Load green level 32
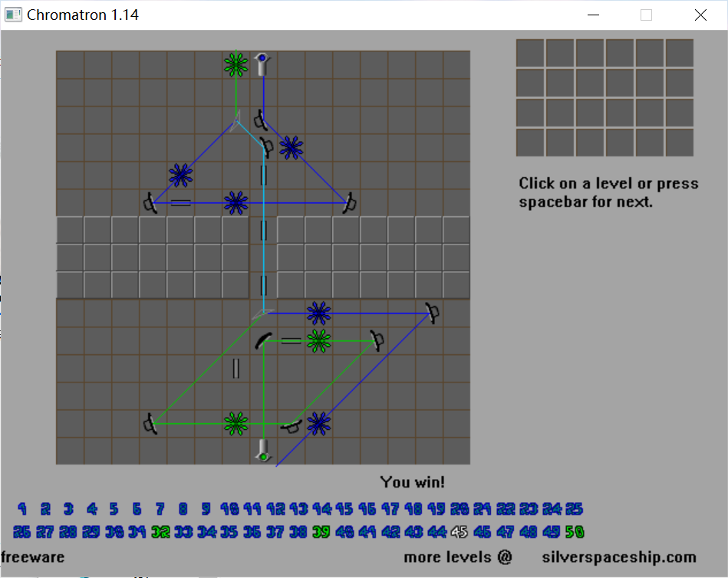The width and height of the screenshot is (728, 578). click(x=160, y=531)
